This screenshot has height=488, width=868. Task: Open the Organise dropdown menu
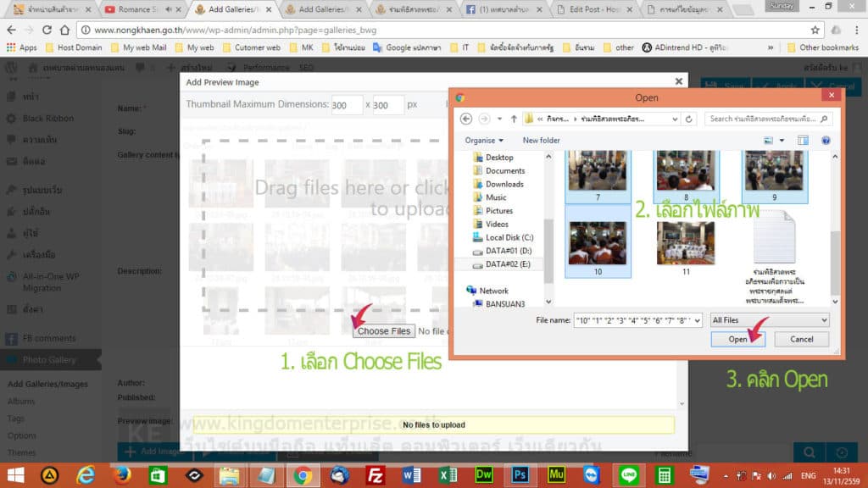click(484, 140)
